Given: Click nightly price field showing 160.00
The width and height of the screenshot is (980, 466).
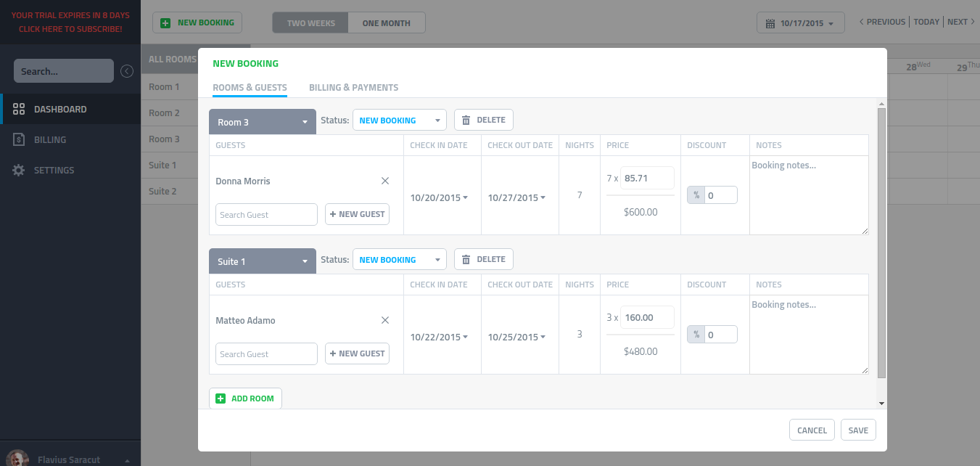Looking at the screenshot, I should point(647,317).
